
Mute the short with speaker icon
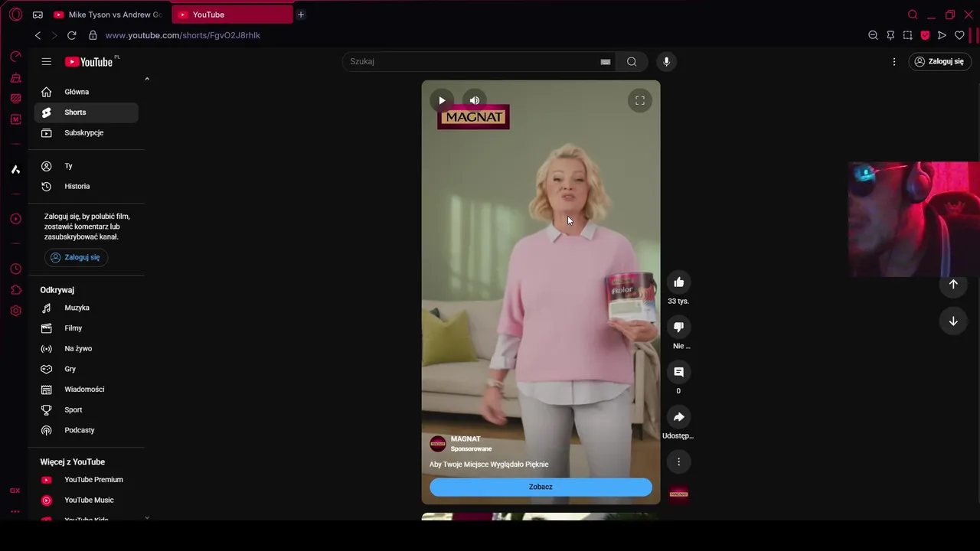point(475,100)
